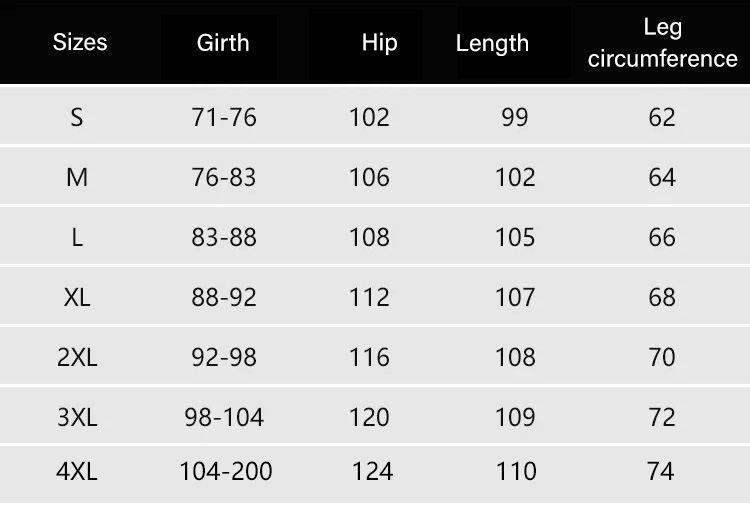Click the 98-104 girth value
The height and width of the screenshot is (508, 750).
coord(224,417)
